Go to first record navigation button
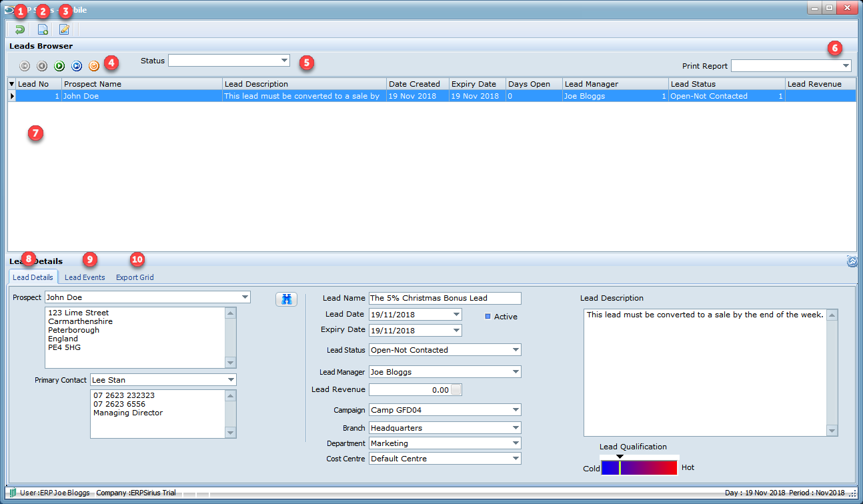 pyautogui.click(x=25, y=66)
